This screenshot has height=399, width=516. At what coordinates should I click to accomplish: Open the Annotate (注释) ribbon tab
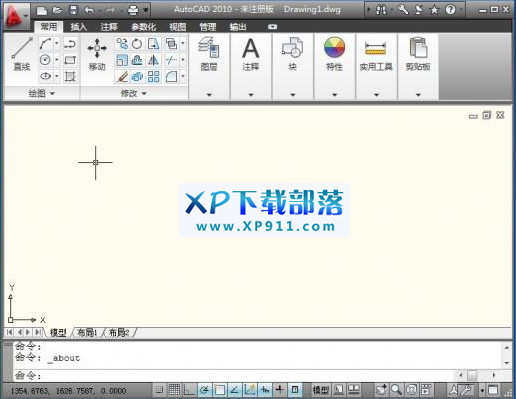point(109,27)
